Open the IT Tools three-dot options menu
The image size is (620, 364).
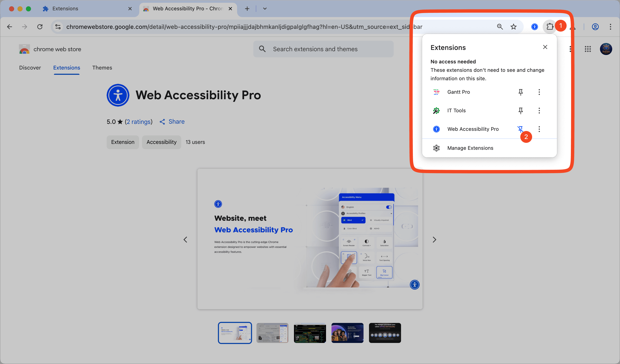[539, 111]
